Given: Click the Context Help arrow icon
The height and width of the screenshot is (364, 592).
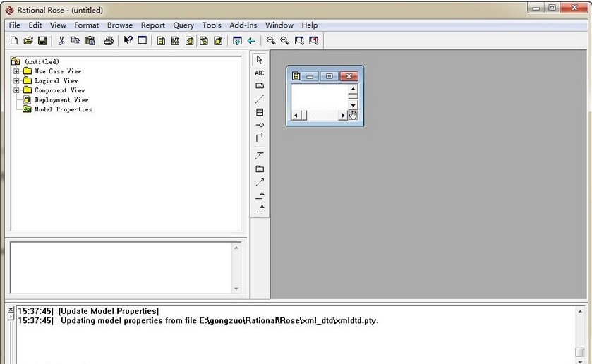Looking at the screenshot, I should coord(128,41).
